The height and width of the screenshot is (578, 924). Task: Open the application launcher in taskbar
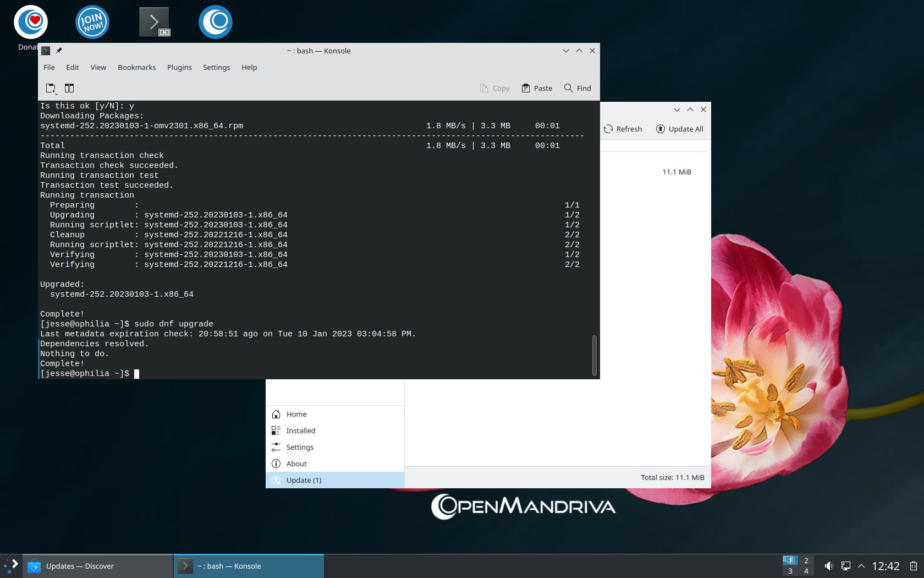point(11,566)
